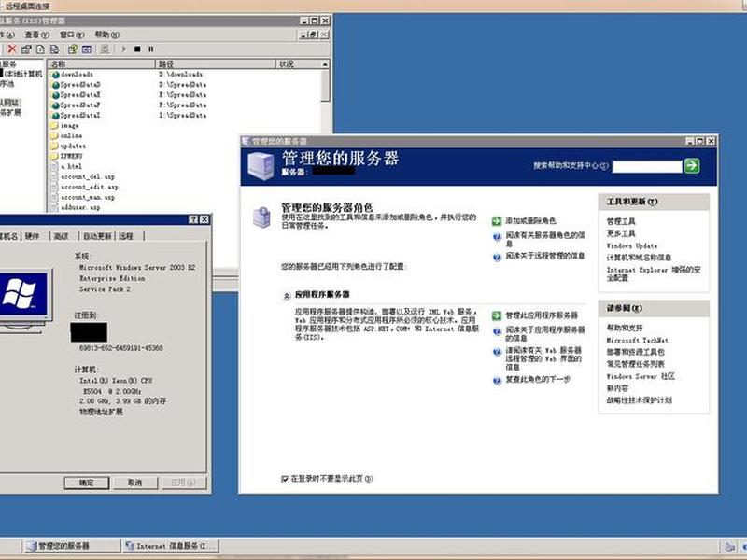Select the SpreadDataE virtual directory icon
The image size is (747, 560).
tap(55, 95)
